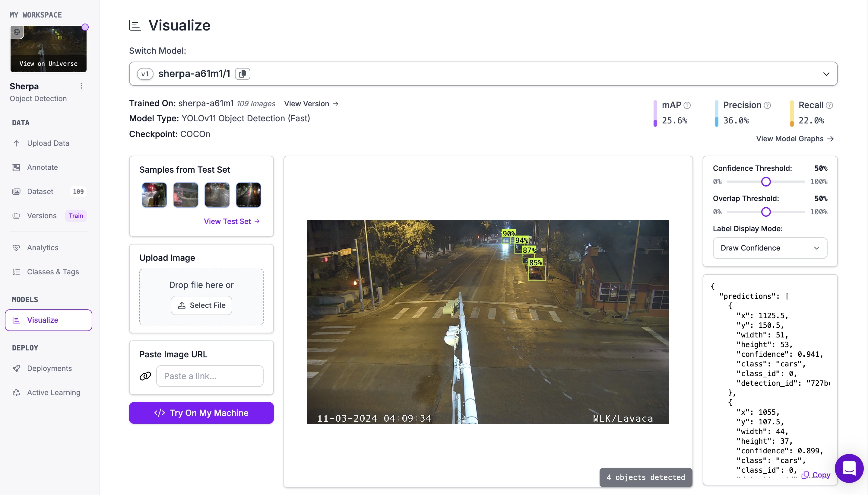Click the Recall help question icon
This screenshot has height=495, width=868.
[829, 105]
